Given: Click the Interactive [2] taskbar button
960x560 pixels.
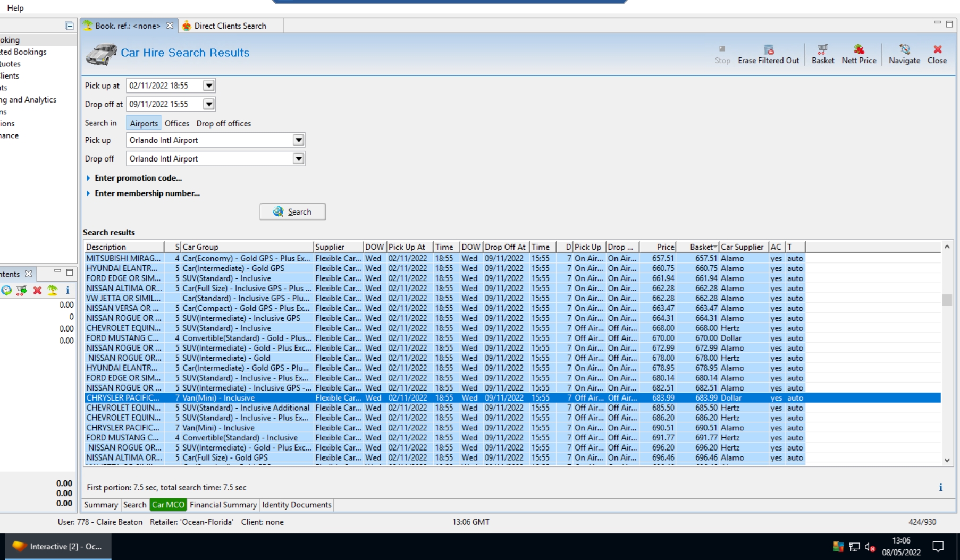Looking at the screenshot, I should coord(57,547).
